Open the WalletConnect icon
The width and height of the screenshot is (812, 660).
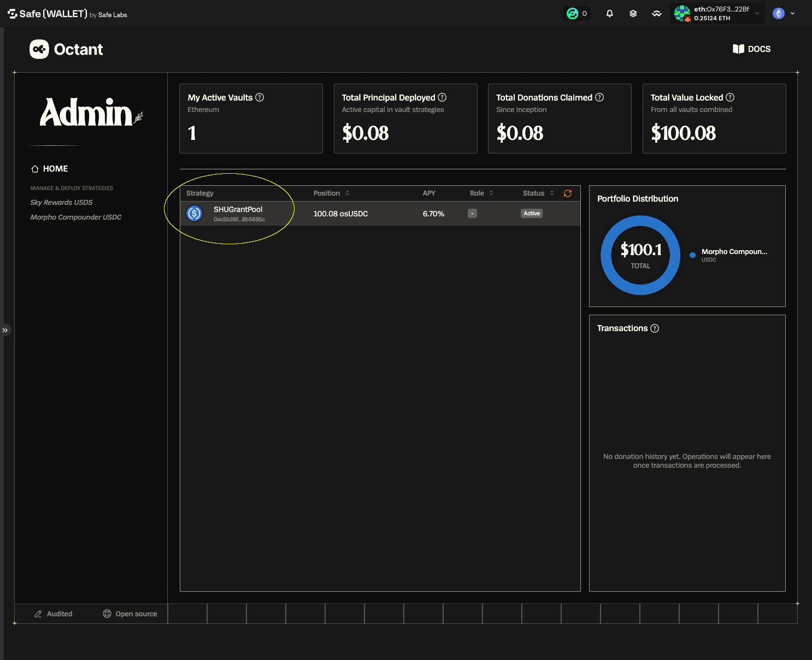pyautogui.click(x=657, y=14)
